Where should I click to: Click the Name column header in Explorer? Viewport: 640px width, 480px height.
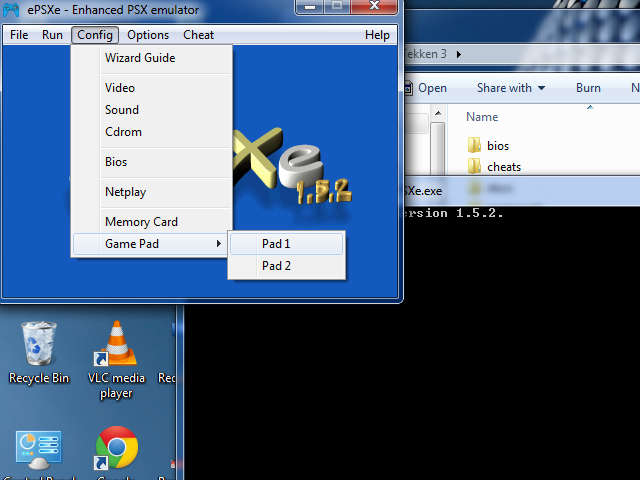(x=482, y=117)
